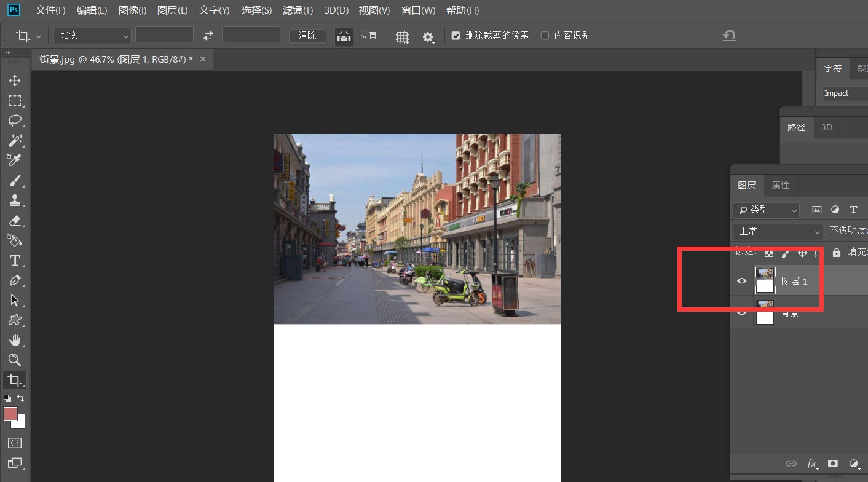This screenshot has width=868, height=482.
Task: Select the Hand tool
Action: click(x=15, y=340)
